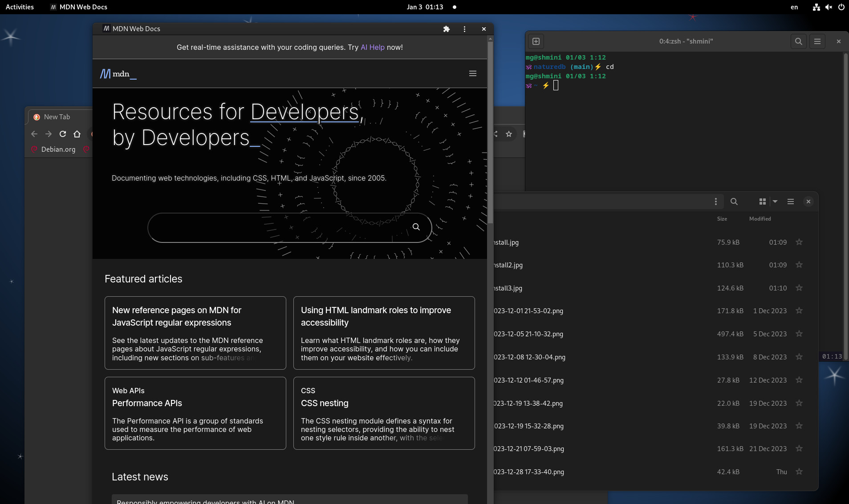849x504 pixels.
Task: Open extensions puzzle icon in MDN window
Action: coord(447,29)
